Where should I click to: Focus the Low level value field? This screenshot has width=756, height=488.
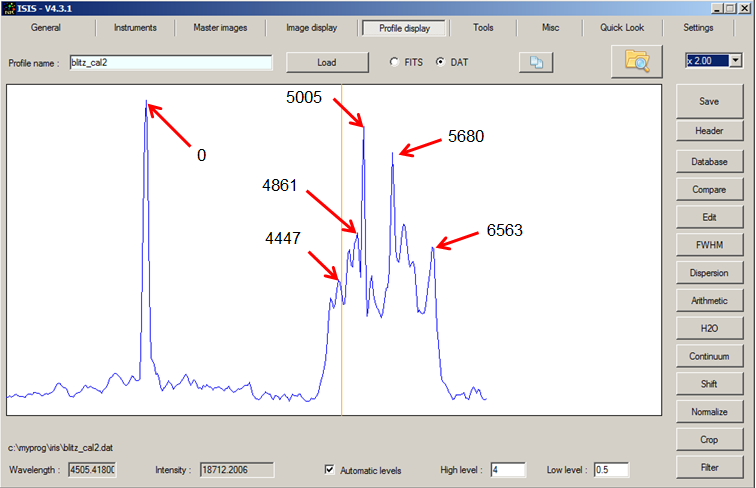[x=610, y=470]
